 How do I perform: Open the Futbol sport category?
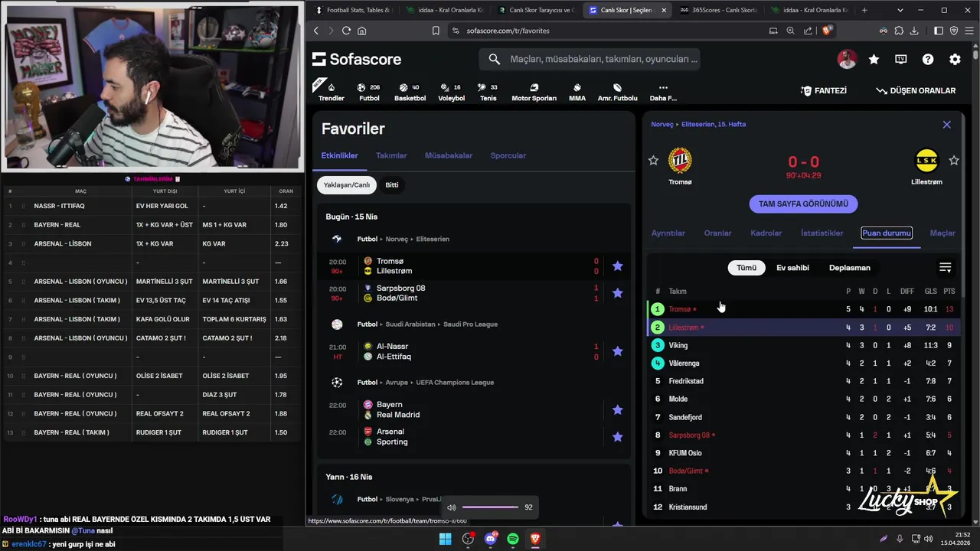click(x=369, y=92)
